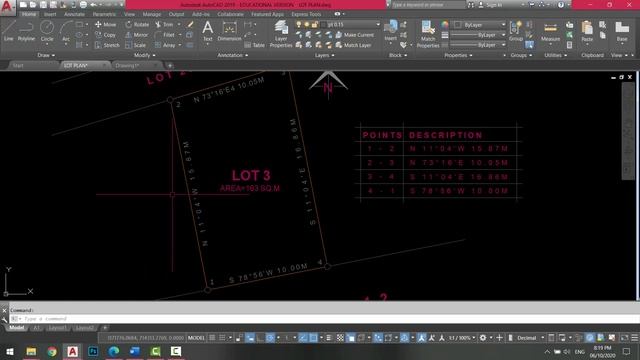640x360 pixels.
Task: Add a new drawing tab
Action: 170,65
